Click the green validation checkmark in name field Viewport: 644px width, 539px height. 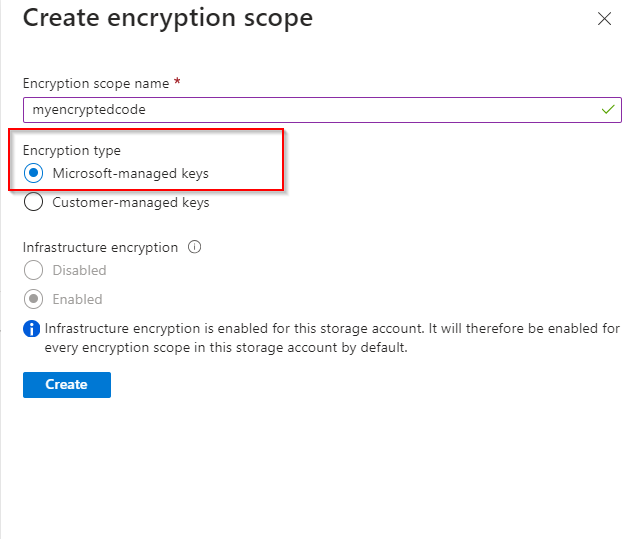tap(609, 110)
